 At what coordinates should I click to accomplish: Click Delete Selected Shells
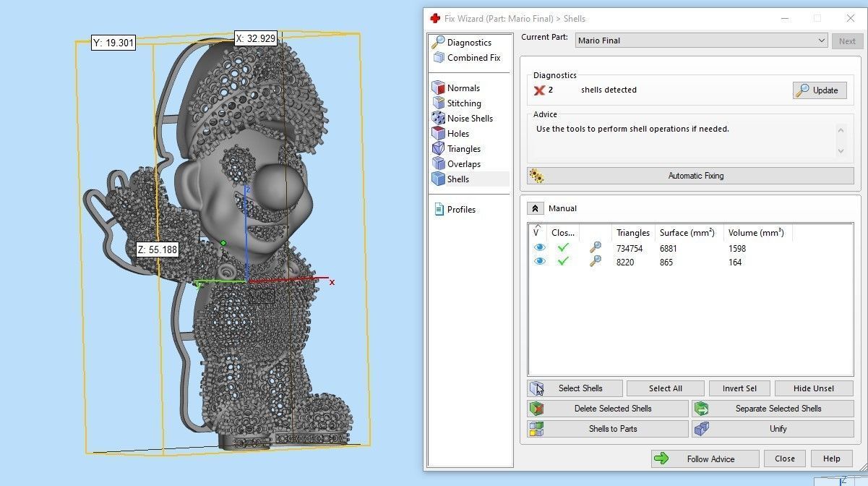pos(608,409)
